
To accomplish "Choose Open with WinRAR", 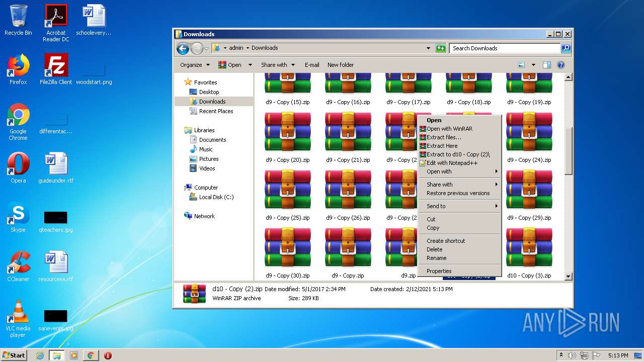I will [460, 129].
